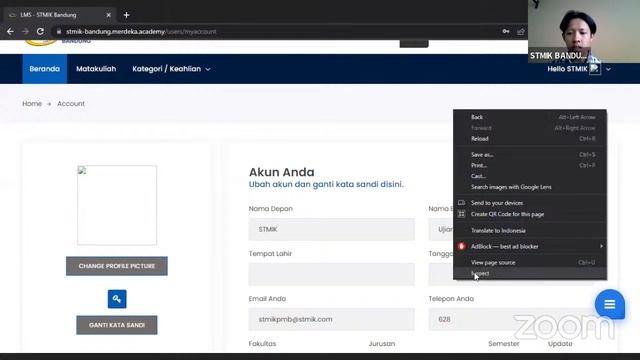Viewport: 640px width, 360px height.
Task: Click the Akun Anda heading
Action: pos(282,172)
